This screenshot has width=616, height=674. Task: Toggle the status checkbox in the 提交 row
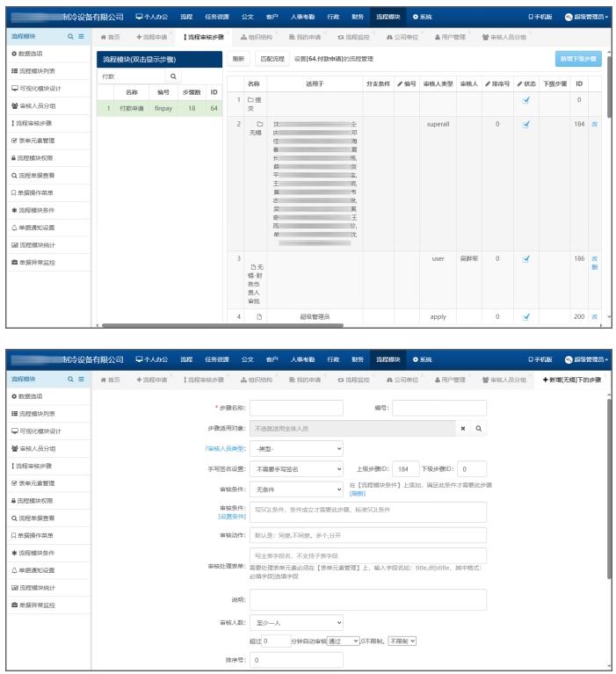pyautogui.click(x=526, y=99)
